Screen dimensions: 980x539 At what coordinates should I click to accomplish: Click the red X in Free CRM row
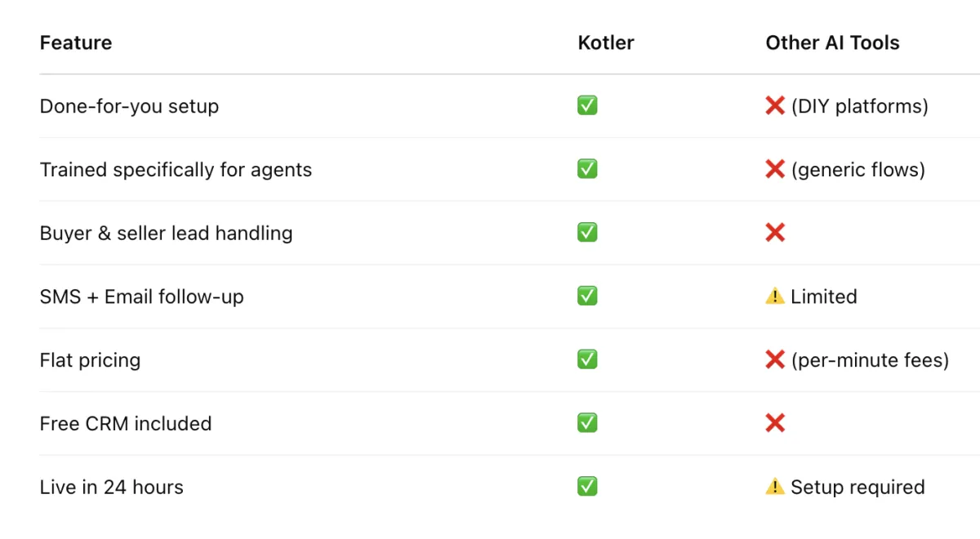775,423
